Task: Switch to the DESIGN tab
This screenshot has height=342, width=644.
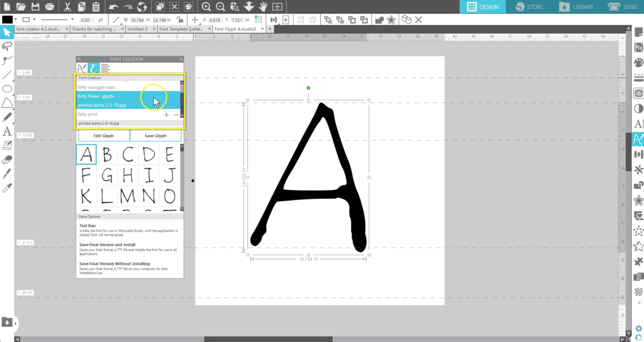Action: coord(482,7)
